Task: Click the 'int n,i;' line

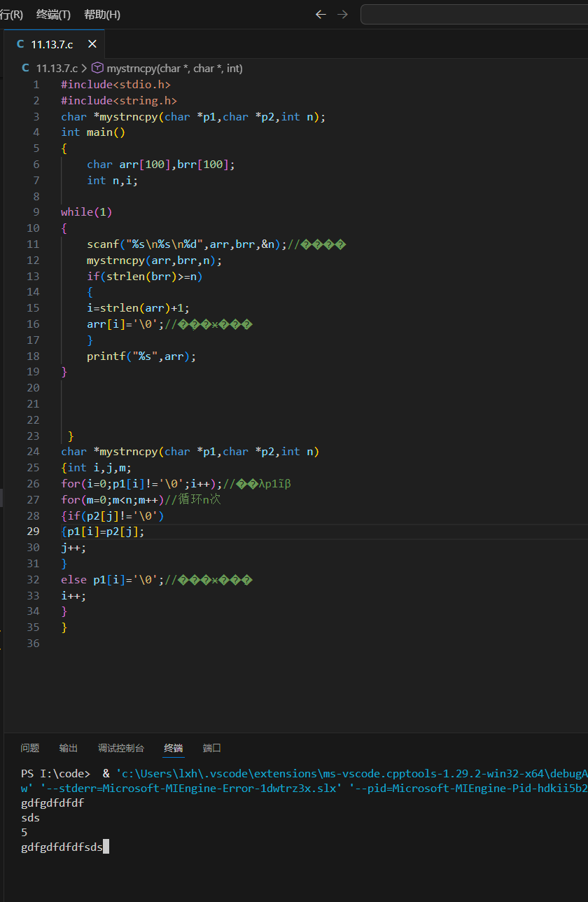Action: pyautogui.click(x=112, y=181)
